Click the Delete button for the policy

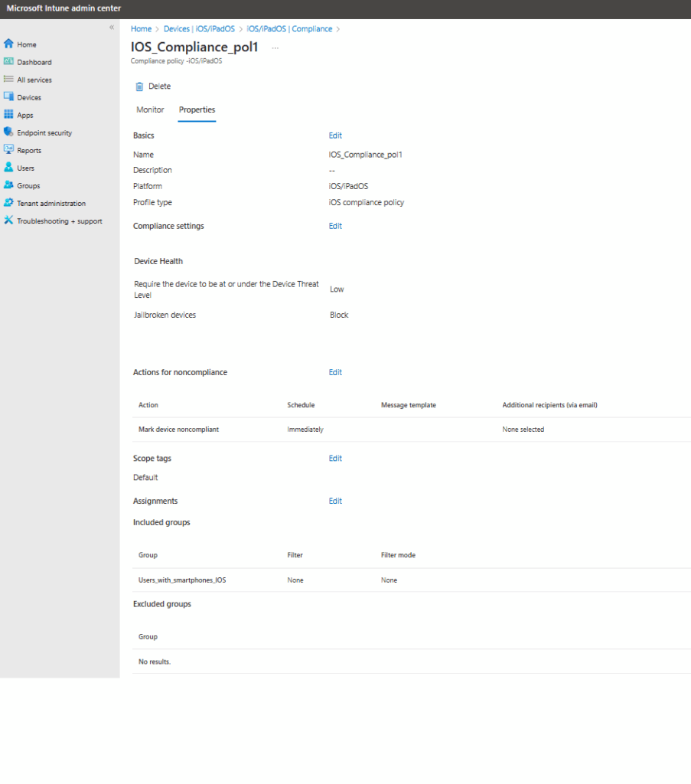tap(153, 87)
